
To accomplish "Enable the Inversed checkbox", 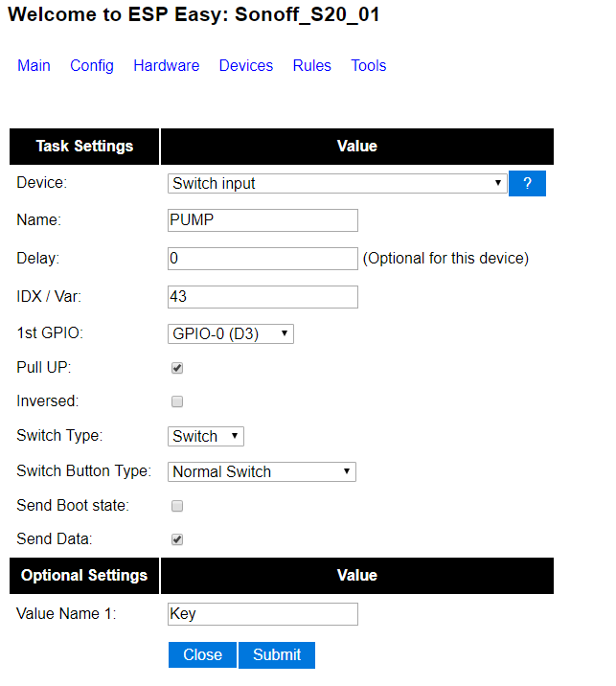I will click(177, 401).
